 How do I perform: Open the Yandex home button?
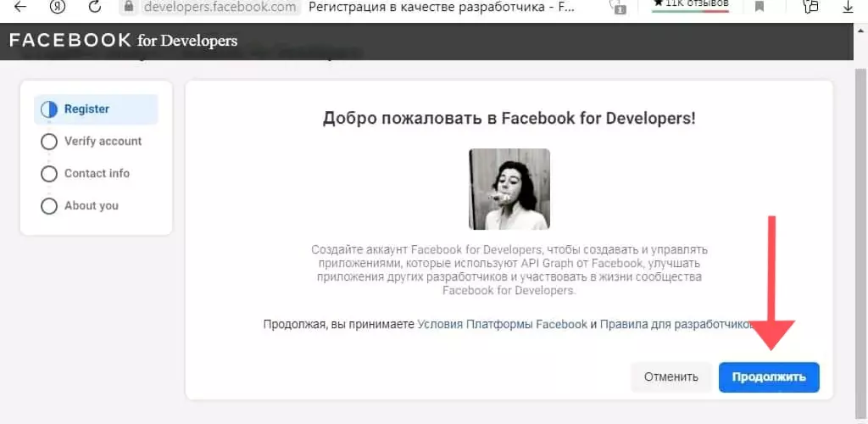pyautogui.click(x=57, y=7)
